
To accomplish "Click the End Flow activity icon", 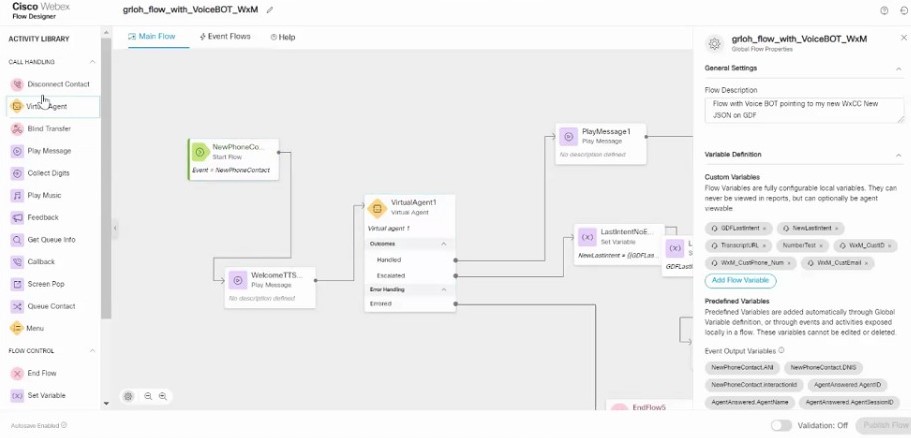I will (17, 373).
